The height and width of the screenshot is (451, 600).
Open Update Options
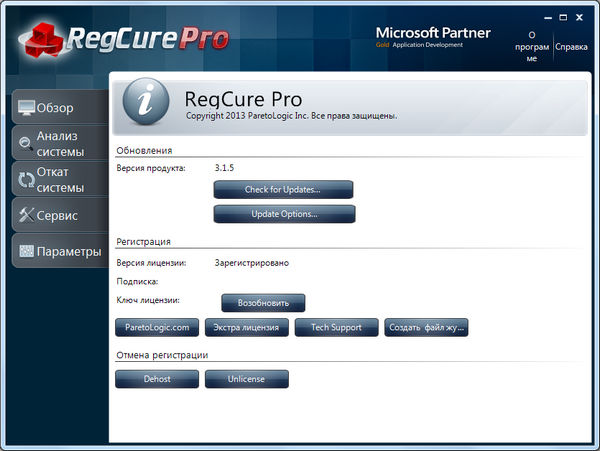click(284, 214)
